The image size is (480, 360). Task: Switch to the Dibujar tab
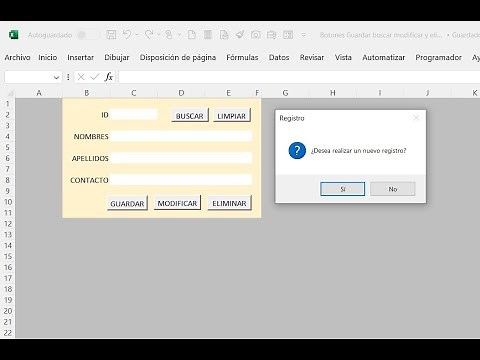tap(117, 58)
